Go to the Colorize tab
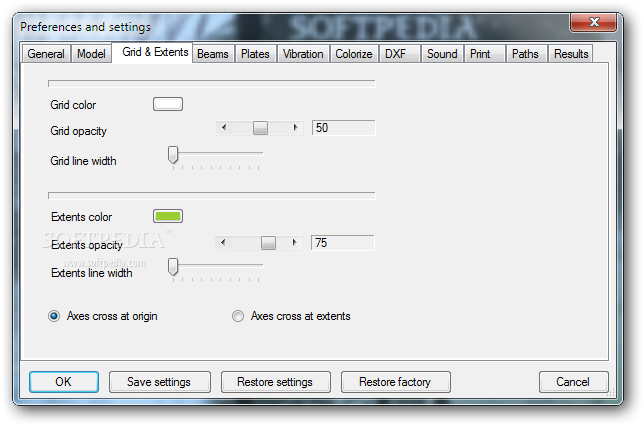644x426 pixels. (x=354, y=54)
